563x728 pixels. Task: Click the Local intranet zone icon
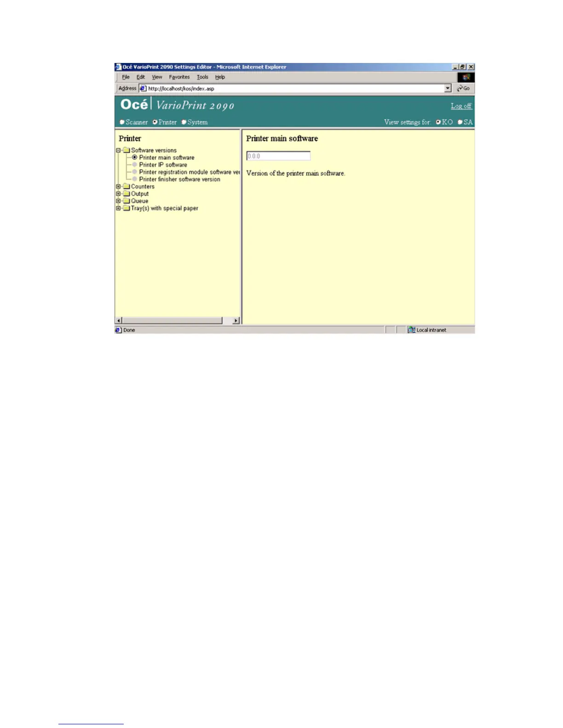411,330
